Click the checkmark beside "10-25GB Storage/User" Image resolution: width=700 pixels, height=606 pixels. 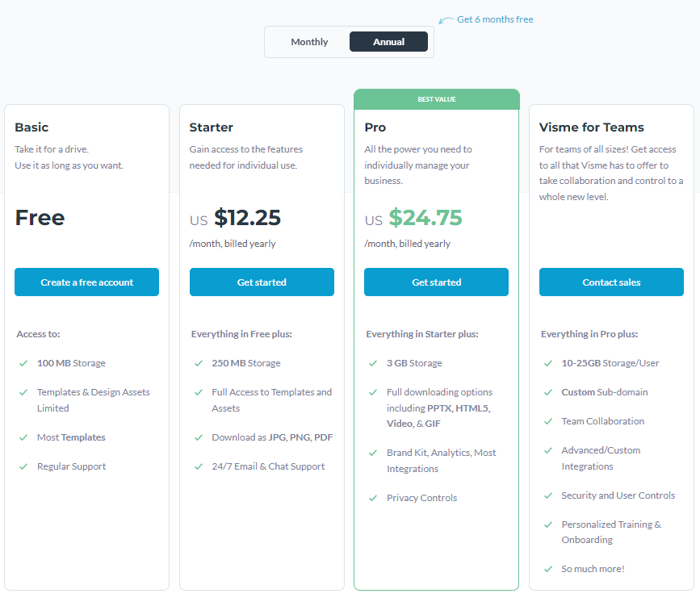548,363
